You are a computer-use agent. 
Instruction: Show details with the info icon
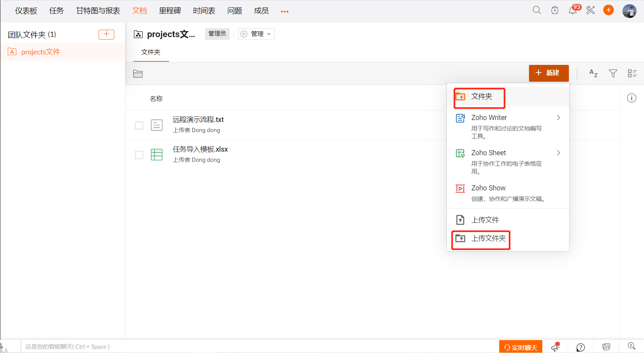coord(631,98)
